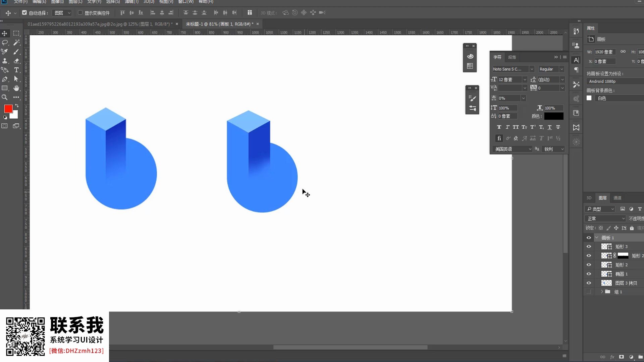Enable Show Transform Controls checkbox

pos(80,13)
